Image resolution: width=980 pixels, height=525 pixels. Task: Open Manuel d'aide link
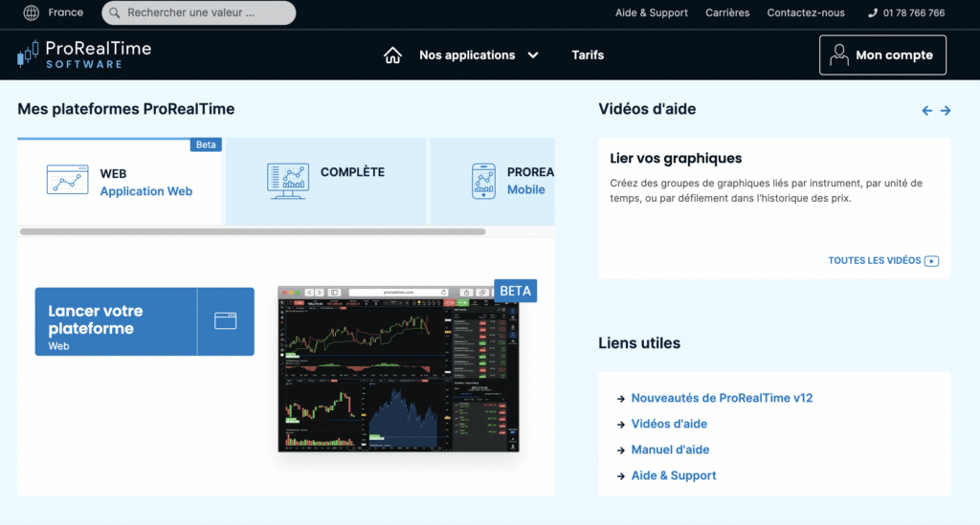point(670,449)
